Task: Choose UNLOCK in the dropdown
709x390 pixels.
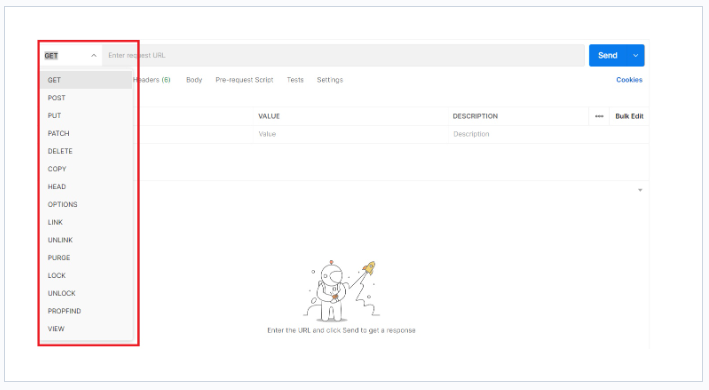Action: (86, 293)
